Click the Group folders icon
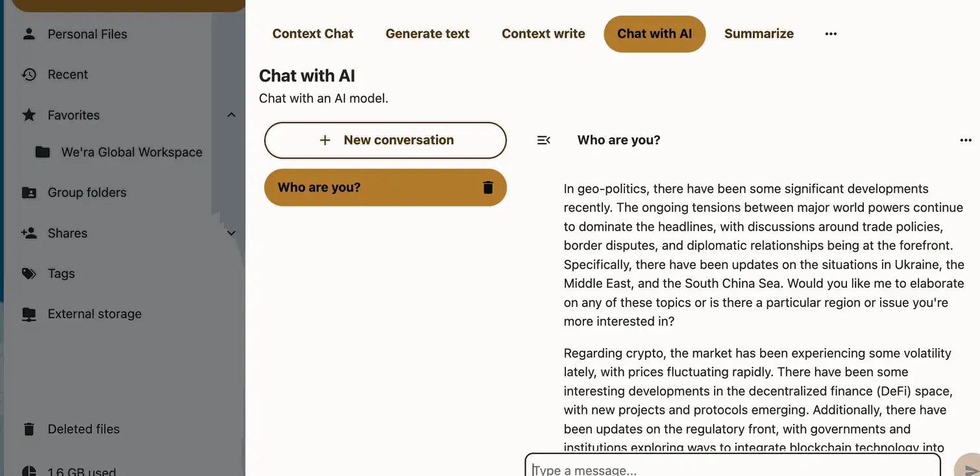The height and width of the screenshot is (476, 980). (x=29, y=193)
